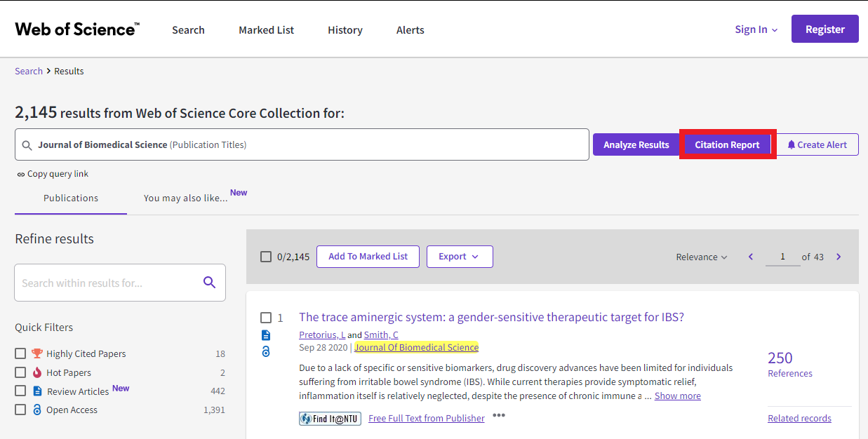This screenshot has height=439, width=868.
Task: Click the Open Access count 1,391
Action: click(214, 410)
